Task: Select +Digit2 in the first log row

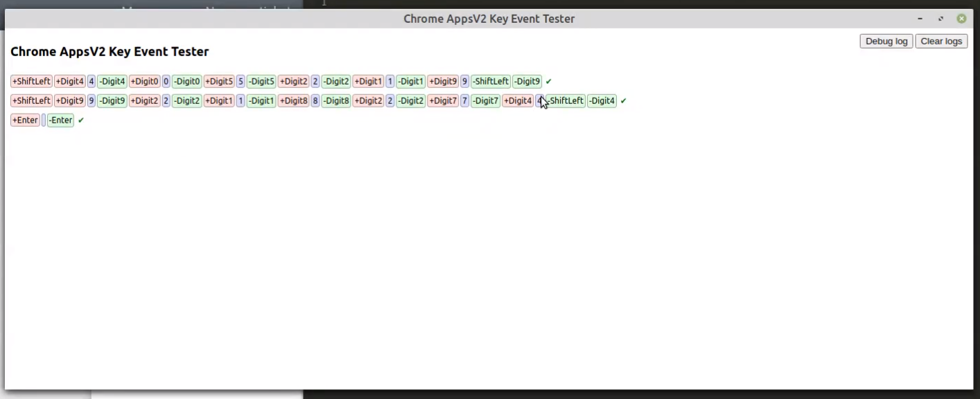Action: [x=294, y=81]
